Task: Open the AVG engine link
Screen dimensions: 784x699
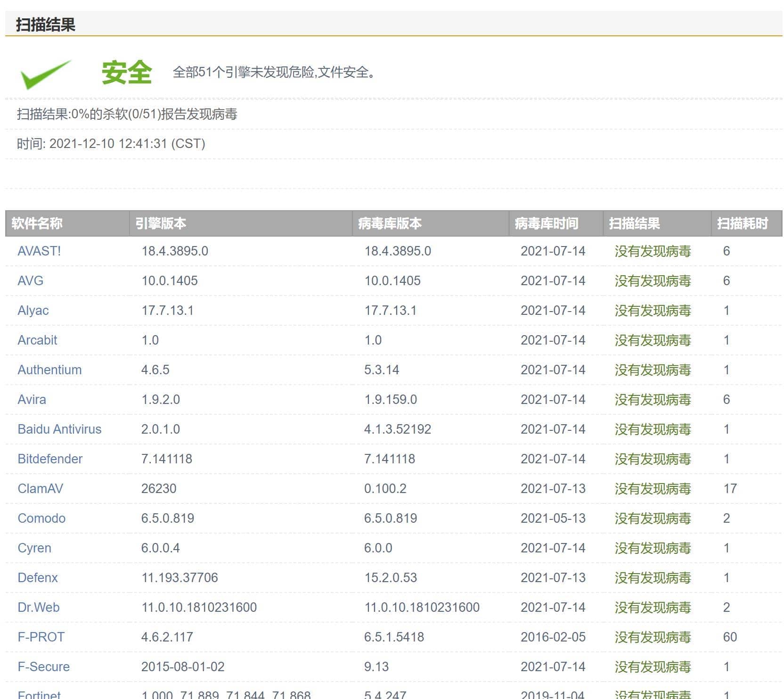Action: coord(30,280)
